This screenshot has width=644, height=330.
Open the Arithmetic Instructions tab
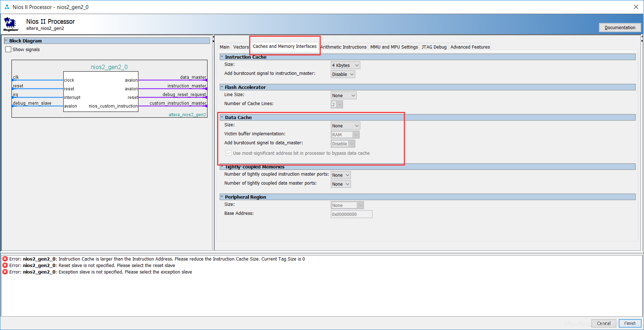coord(343,47)
